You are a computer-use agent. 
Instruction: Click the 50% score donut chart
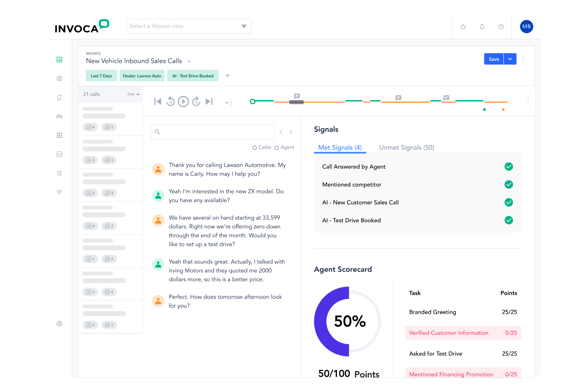(x=348, y=321)
